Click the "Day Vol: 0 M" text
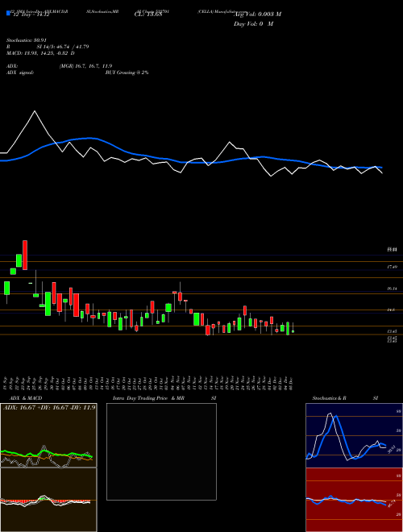The image size is (403, 532). (253, 24)
